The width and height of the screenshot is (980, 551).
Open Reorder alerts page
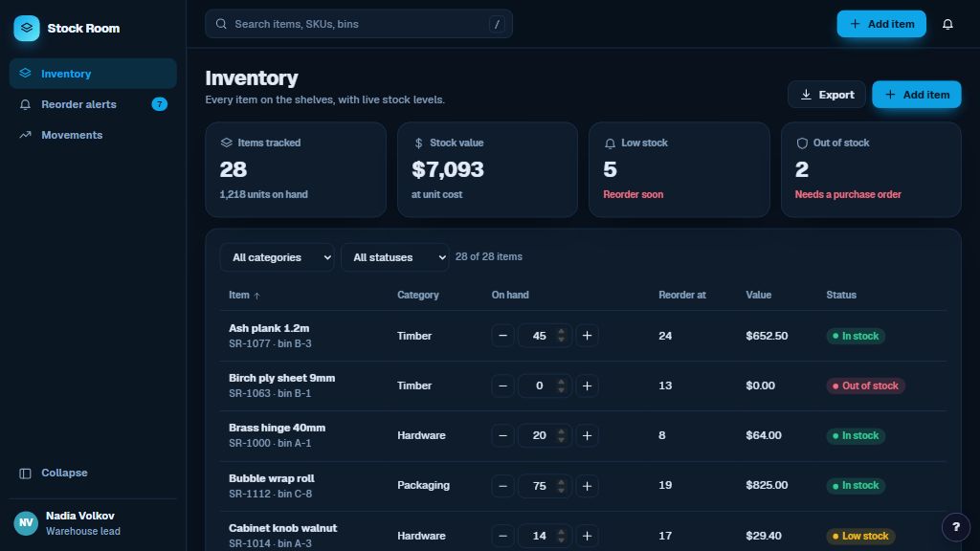click(93, 104)
